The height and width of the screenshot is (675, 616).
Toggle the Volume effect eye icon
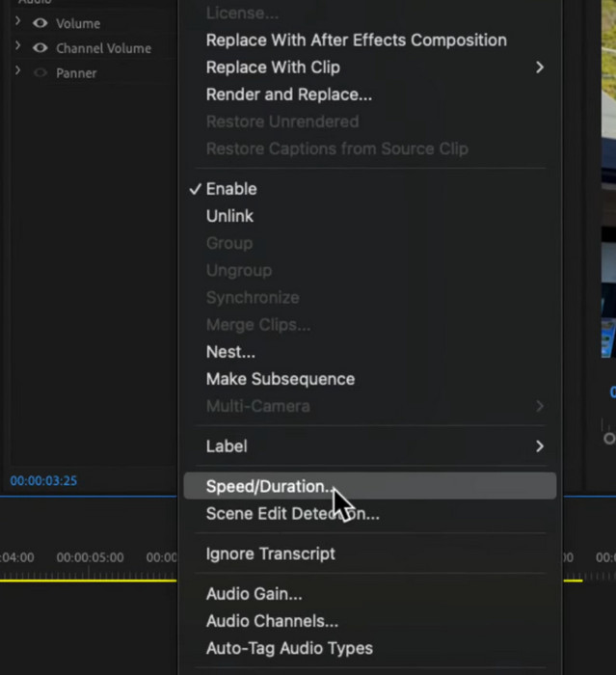click(x=40, y=23)
